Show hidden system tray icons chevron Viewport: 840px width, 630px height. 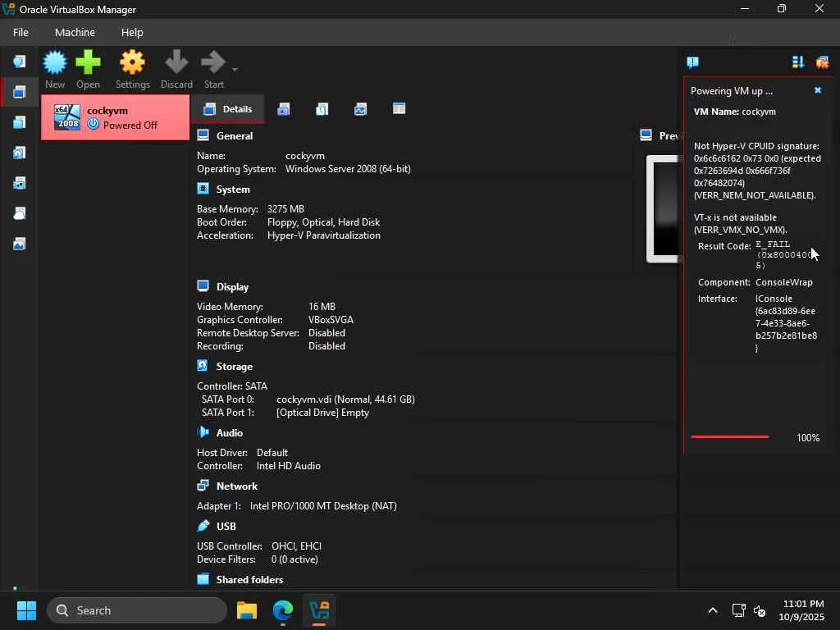point(713,610)
